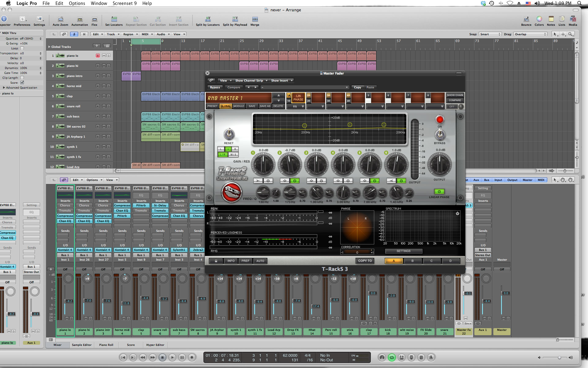Open the Snap mode dropdown
The image size is (588, 368).
point(490,34)
